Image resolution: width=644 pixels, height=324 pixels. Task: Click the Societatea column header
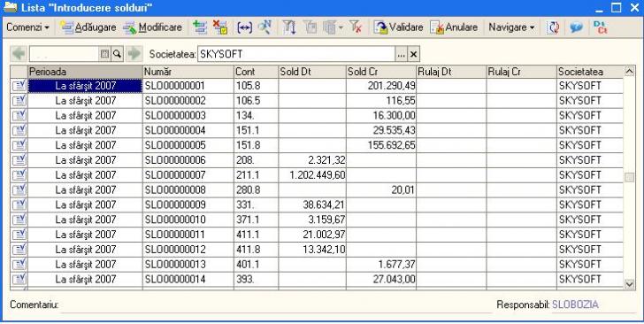[x=590, y=72]
